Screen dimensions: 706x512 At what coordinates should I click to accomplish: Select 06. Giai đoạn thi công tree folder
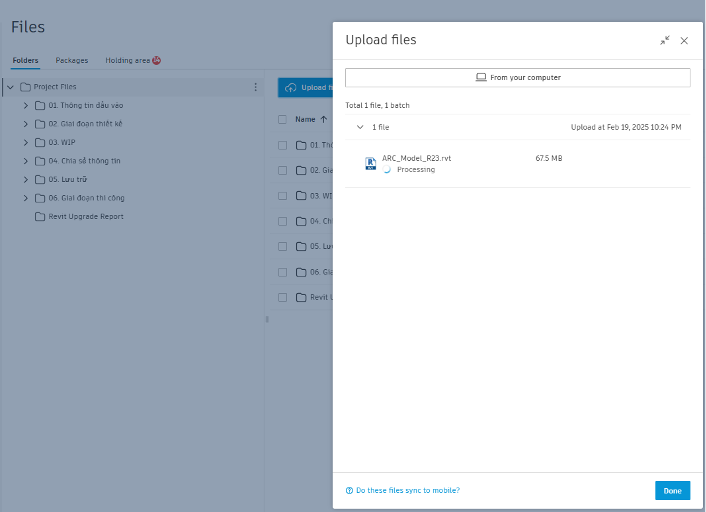click(86, 198)
